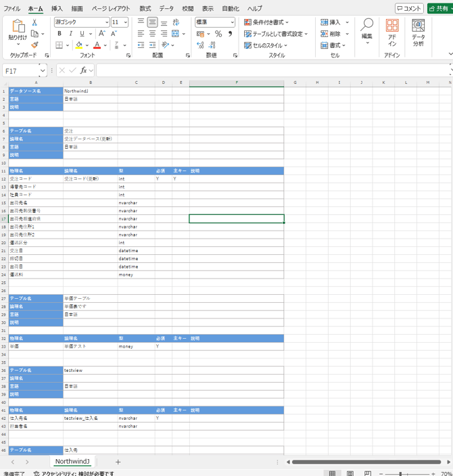Click the Cut scissors icon
This screenshot has width=453, height=476.
coord(35,22)
